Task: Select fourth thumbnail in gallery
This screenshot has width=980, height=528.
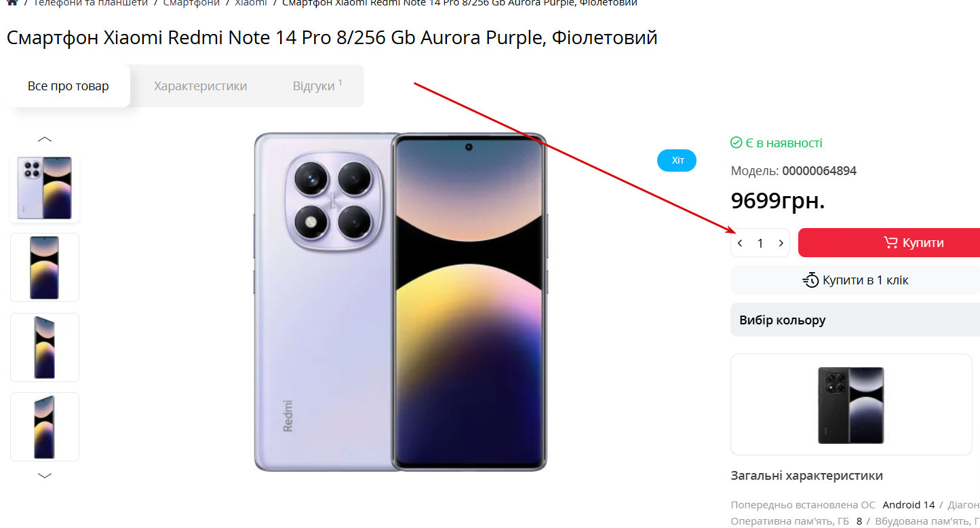Action: click(45, 427)
